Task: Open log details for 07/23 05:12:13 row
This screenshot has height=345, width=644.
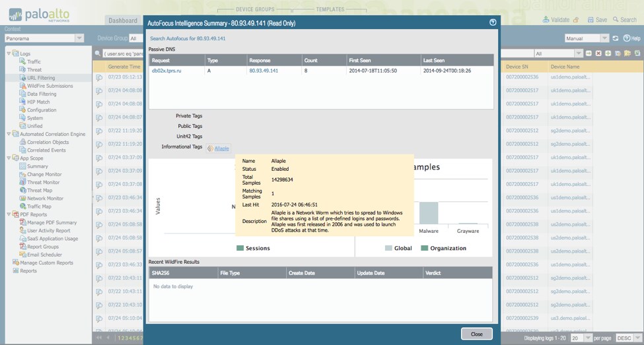Action: point(99,77)
